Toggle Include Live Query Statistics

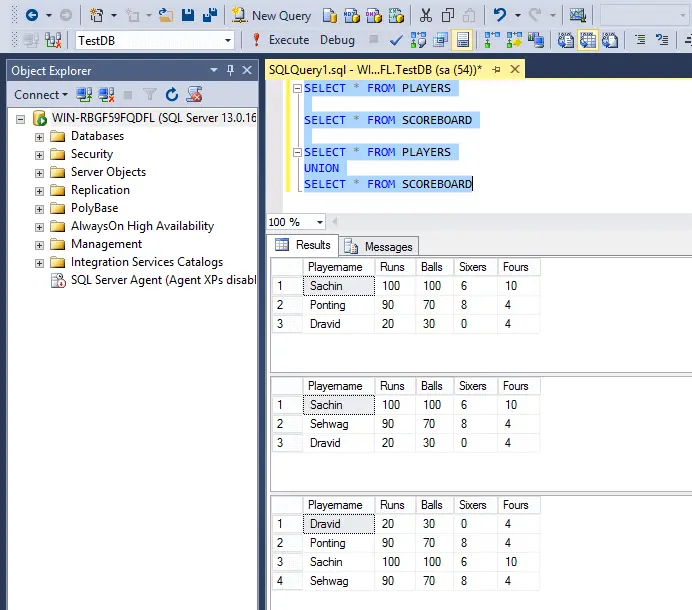[x=514, y=40]
